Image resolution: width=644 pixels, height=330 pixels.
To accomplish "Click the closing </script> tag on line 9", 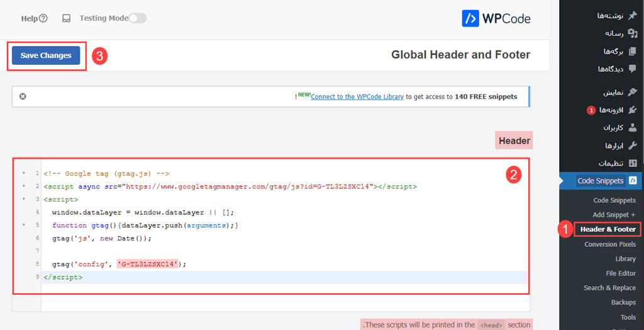I will tap(63, 277).
